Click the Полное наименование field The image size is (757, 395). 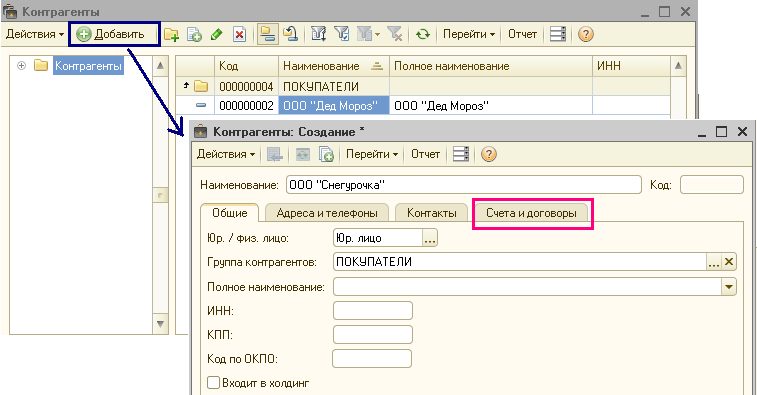click(527, 287)
